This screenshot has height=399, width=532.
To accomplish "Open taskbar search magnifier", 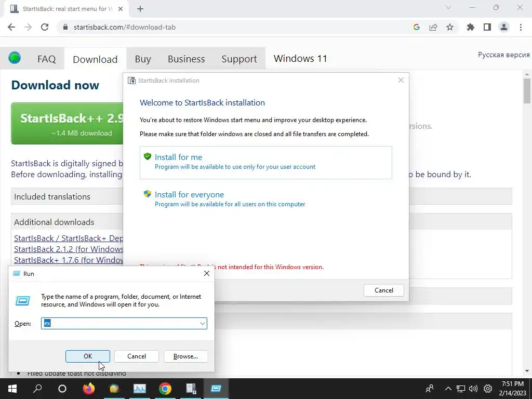I will tap(37, 389).
